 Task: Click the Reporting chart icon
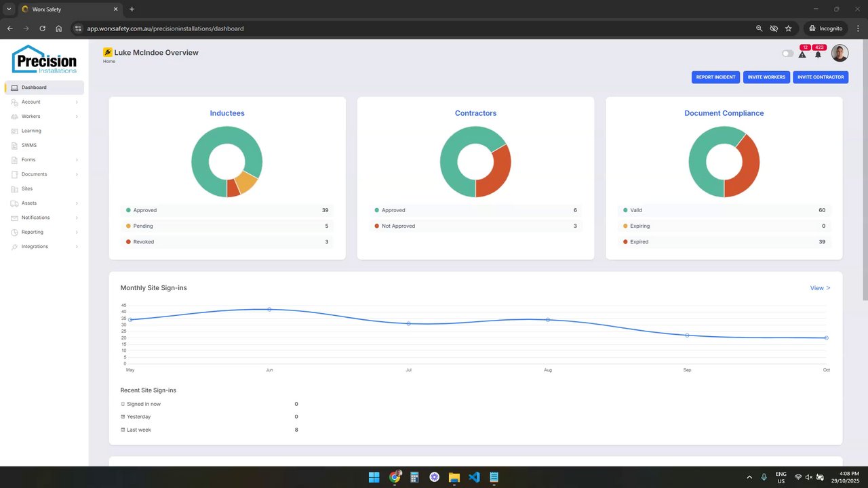14,232
